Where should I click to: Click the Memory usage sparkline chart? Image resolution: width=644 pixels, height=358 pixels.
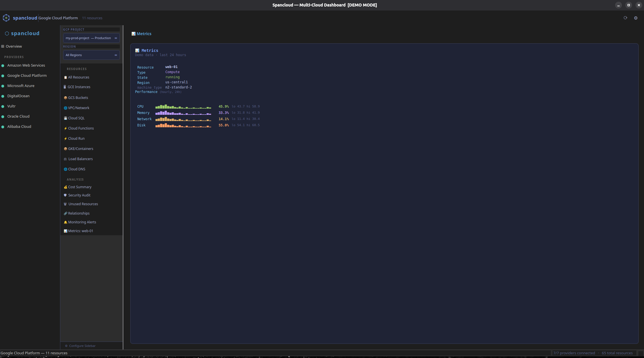[183, 113]
